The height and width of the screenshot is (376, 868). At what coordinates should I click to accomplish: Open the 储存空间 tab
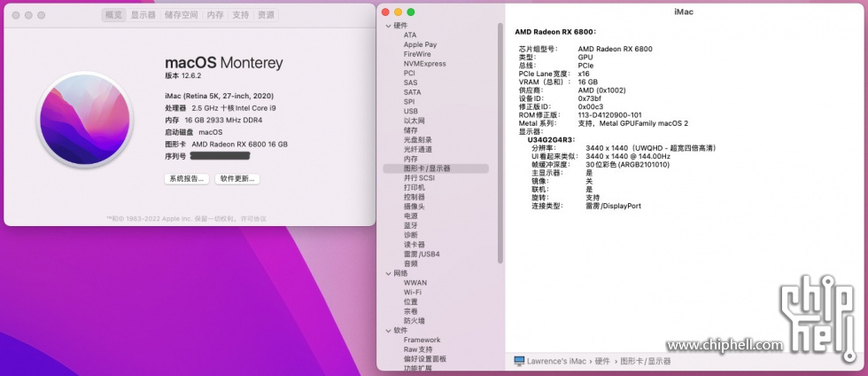181,15
